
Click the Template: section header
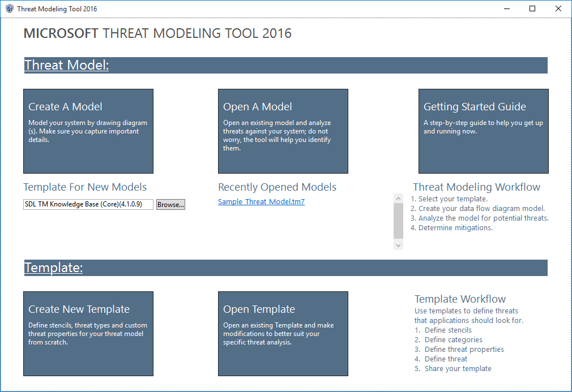point(54,268)
